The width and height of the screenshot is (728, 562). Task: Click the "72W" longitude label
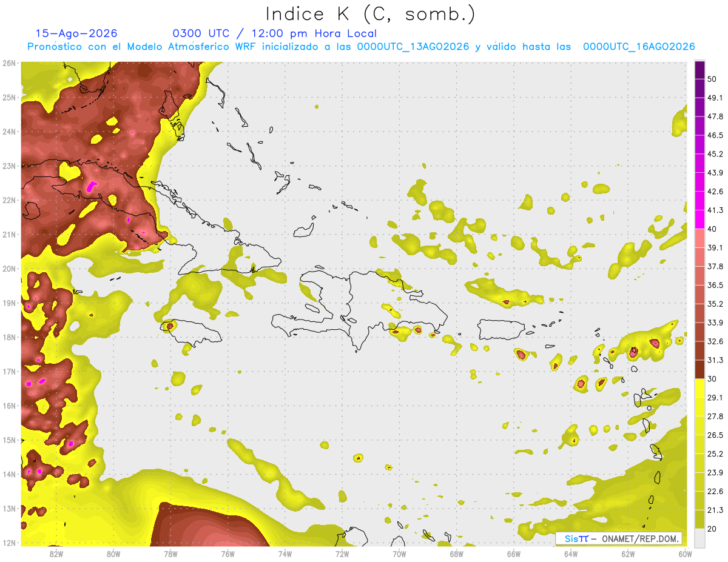[342, 554]
